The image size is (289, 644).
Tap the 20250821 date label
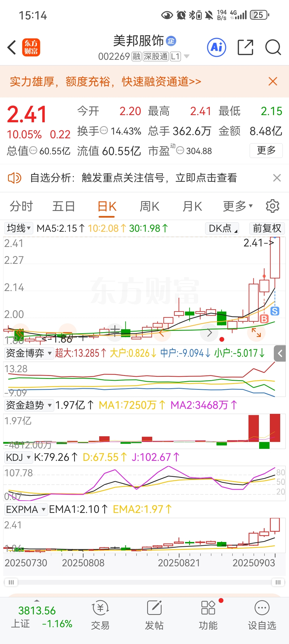(179, 563)
